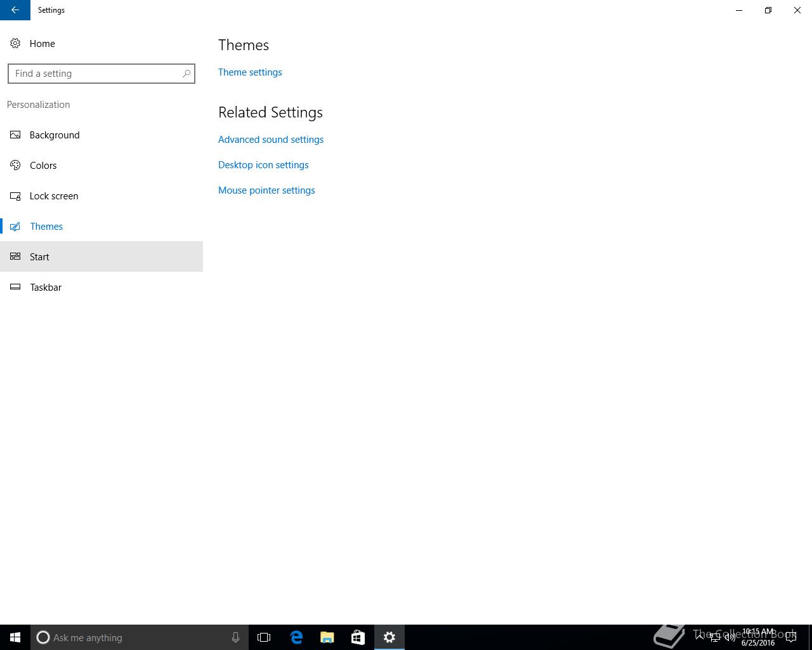
Task: Click the Cortana circle icon
Action: click(x=43, y=637)
